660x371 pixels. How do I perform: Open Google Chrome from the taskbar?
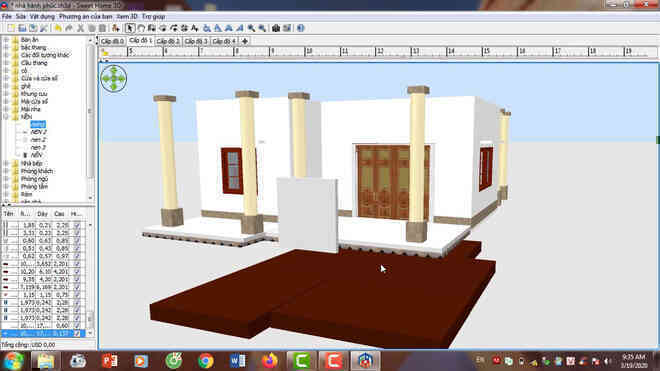coord(206,361)
